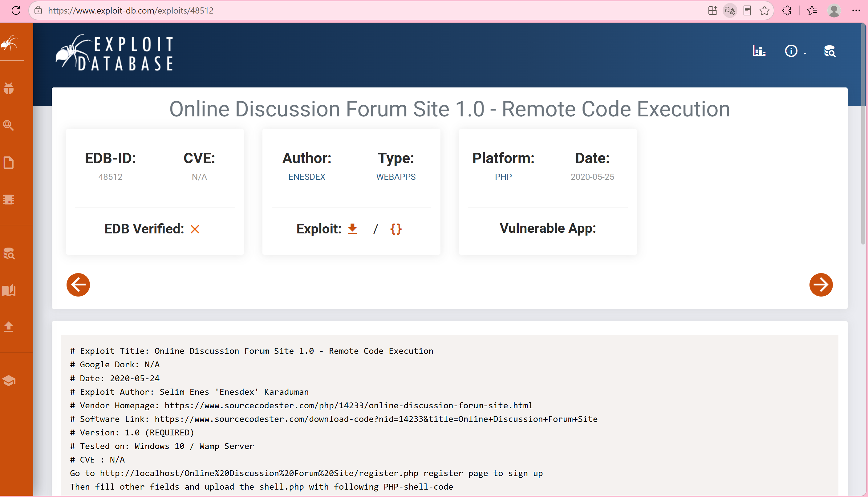This screenshot has width=868, height=497.
Task: Open statistics chart icon in header
Action: click(759, 51)
